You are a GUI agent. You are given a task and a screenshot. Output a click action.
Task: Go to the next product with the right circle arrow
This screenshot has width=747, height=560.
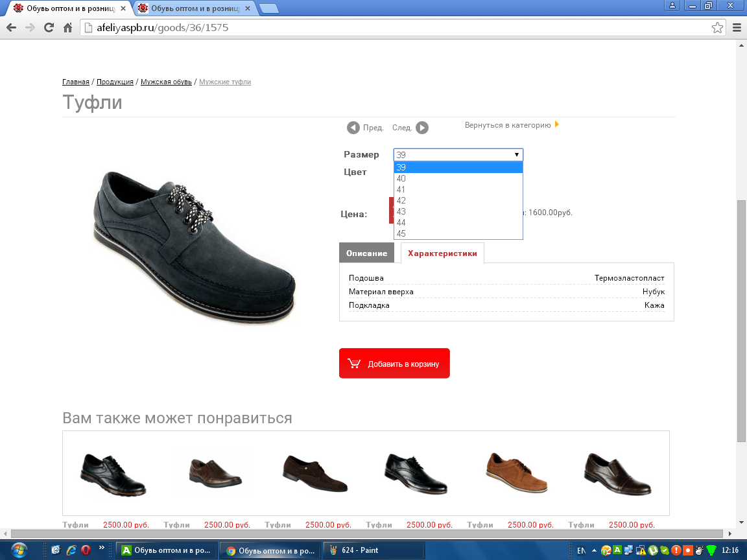click(422, 128)
